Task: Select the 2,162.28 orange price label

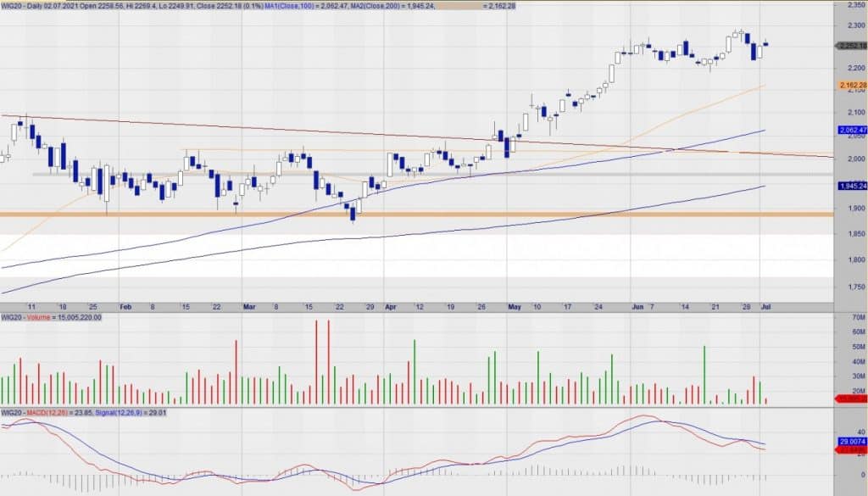Action: 851,86
